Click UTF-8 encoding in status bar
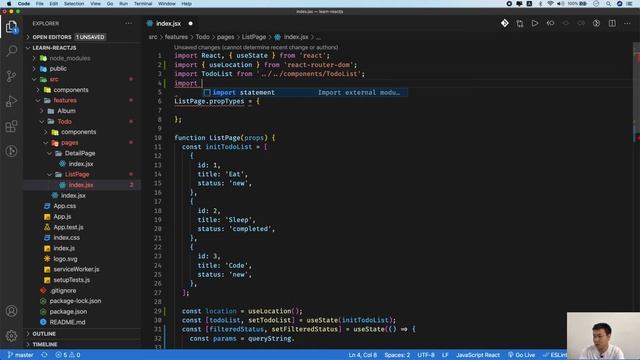Screen dimensions: 640x360 pyautogui.click(x=426, y=355)
